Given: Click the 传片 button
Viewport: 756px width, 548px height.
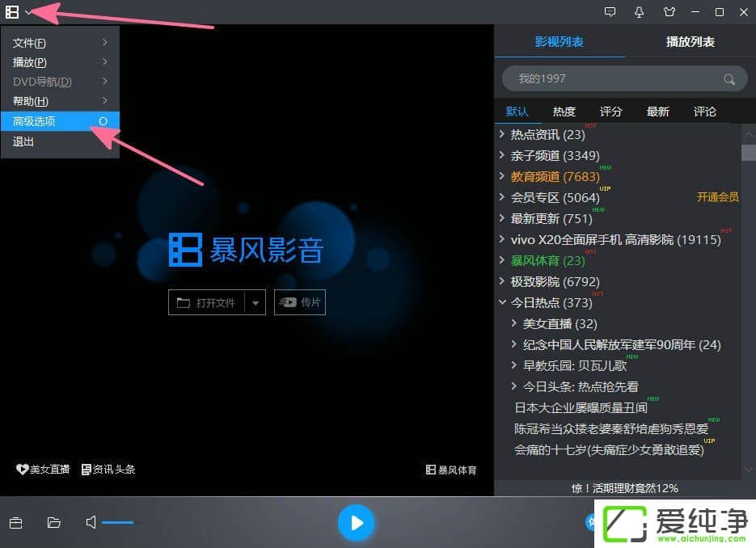Looking at the screenshot, I should tap(299, 302).
